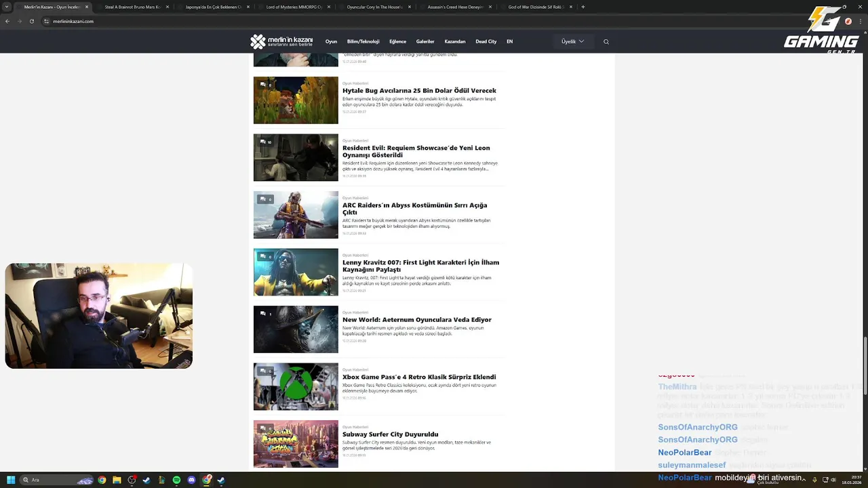Open Resident Evil: Requiem Showcase article headline
Viewport: 868px width, 488px height.
(416, 151)
